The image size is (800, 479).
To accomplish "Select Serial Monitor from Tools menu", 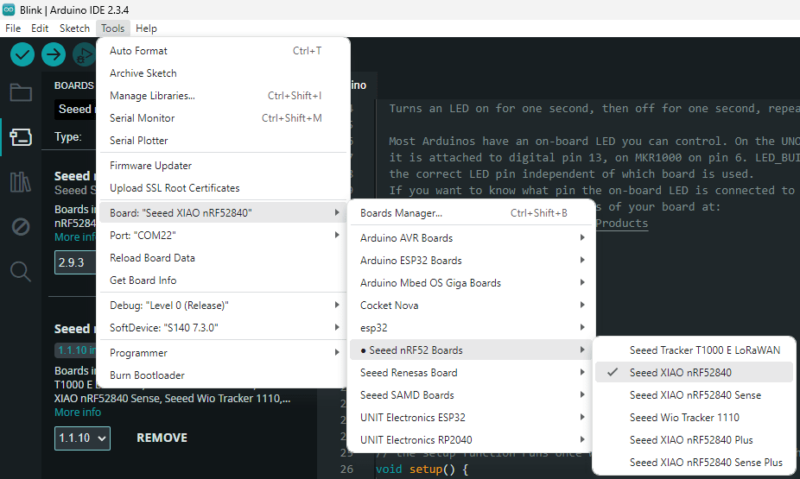I will pyautogui.click(x=141, y=118).
